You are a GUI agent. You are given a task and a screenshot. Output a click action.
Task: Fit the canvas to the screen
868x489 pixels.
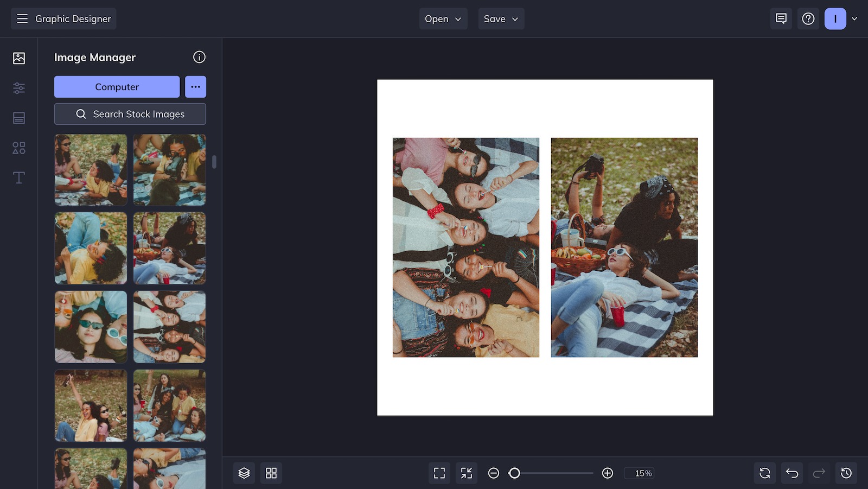439,473
